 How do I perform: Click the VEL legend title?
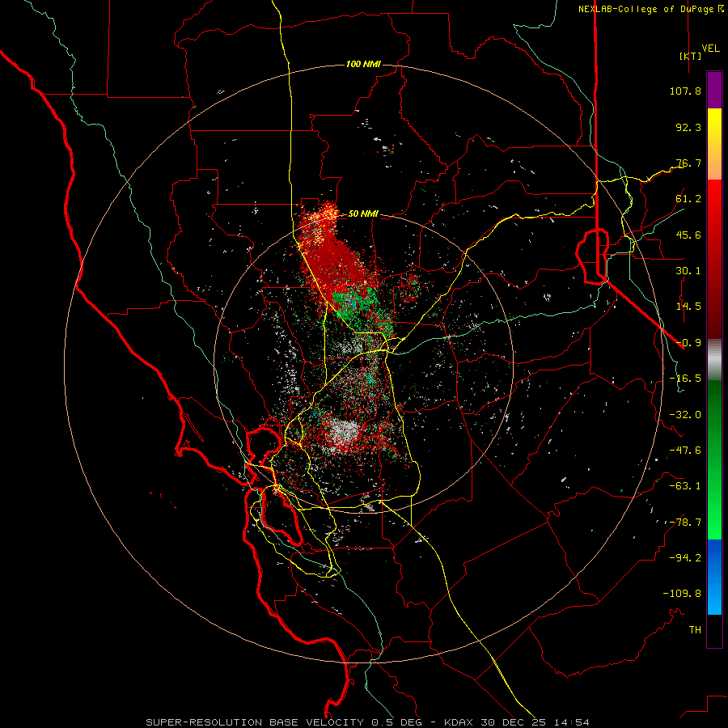click(x=711, y=49)
